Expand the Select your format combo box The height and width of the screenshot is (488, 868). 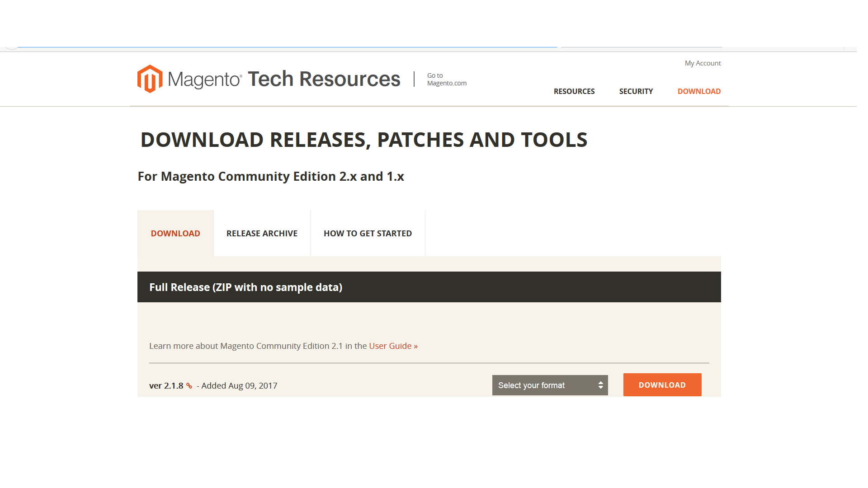pyautogui.click(x=549, y=385)
